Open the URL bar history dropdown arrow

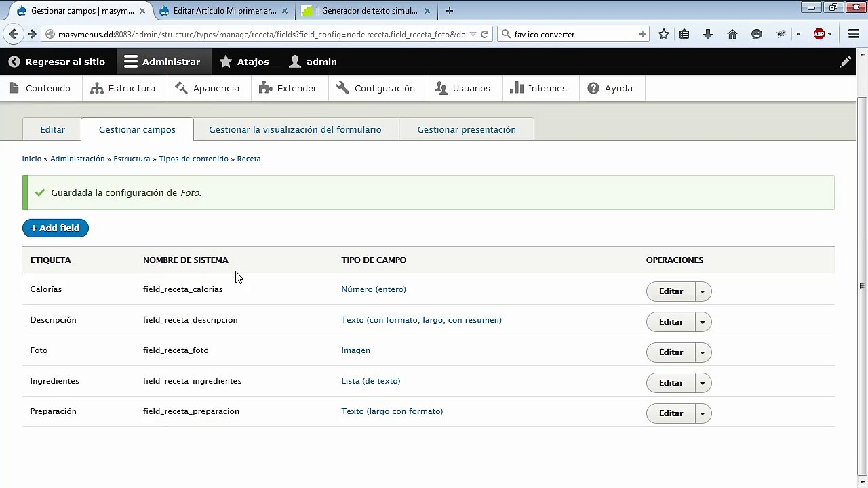coord(473,35)
